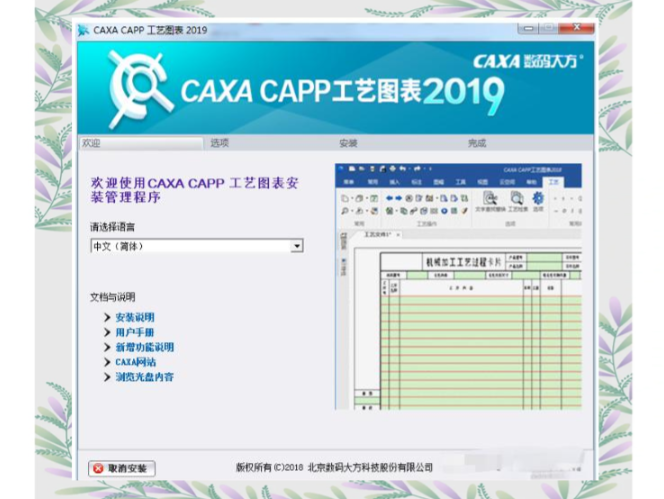Close the installer window
This screenshot has height=499, width=664.
576,28
